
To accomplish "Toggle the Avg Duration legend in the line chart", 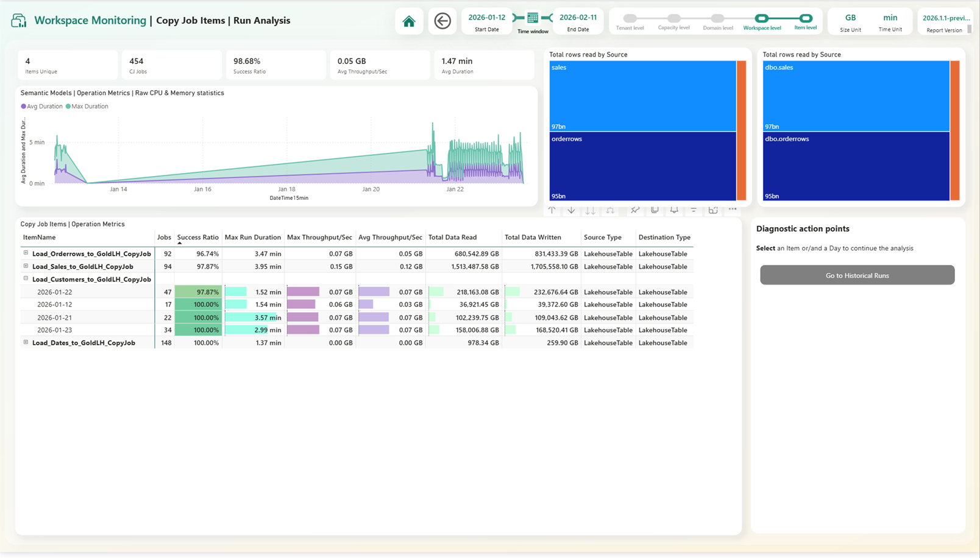I will [x=41, y=106].
